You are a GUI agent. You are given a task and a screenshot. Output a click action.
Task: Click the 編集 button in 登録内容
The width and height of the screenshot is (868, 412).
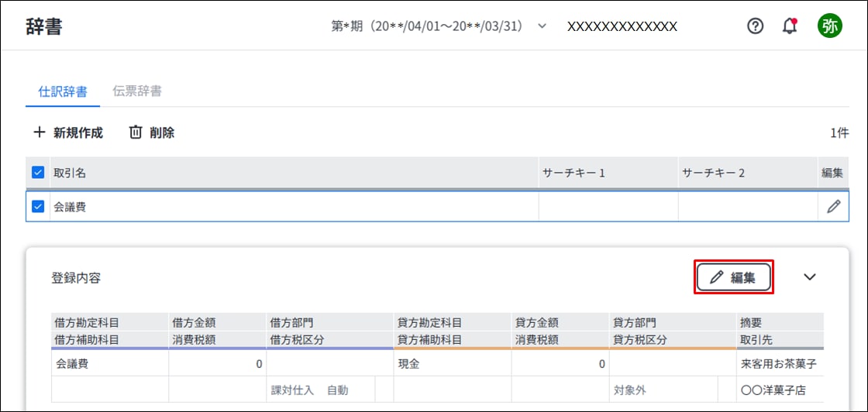pyautogui.click(x=733, y=277)
